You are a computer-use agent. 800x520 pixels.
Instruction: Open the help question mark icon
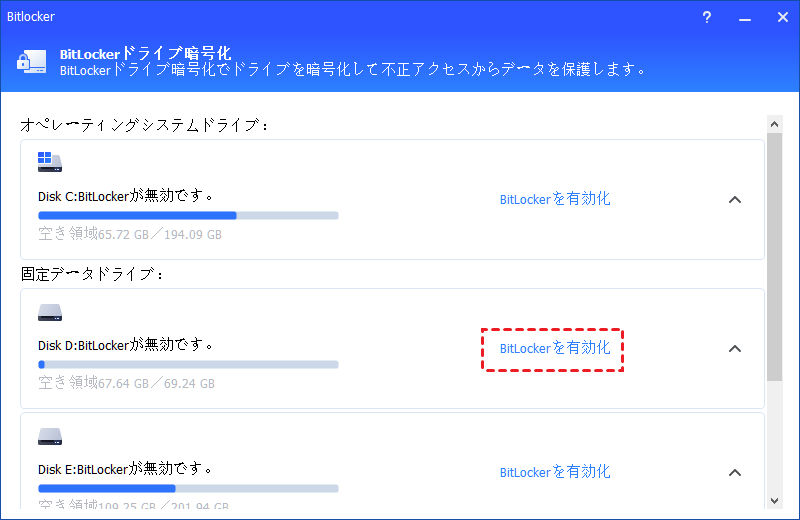pyautogui.click(x=706, y=18)
